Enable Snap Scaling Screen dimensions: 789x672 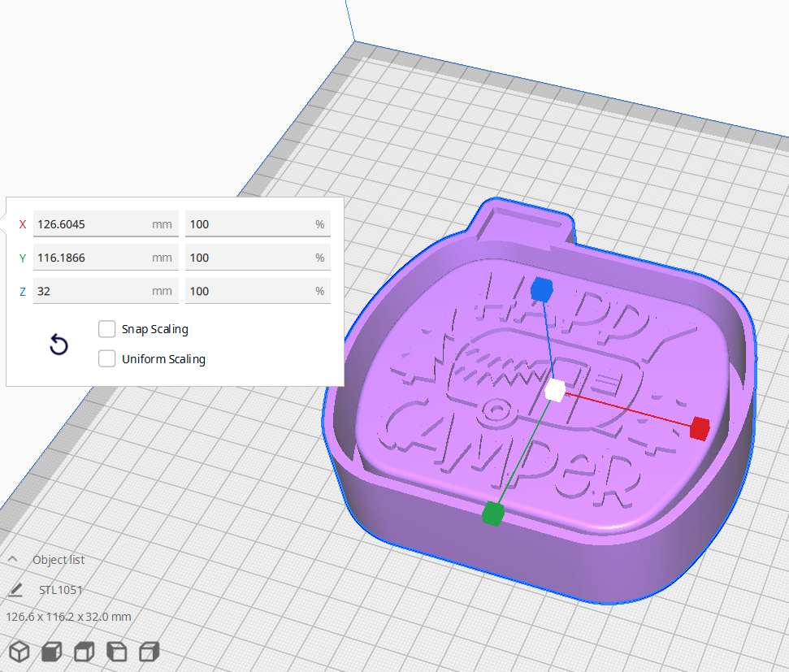(106, 329)
